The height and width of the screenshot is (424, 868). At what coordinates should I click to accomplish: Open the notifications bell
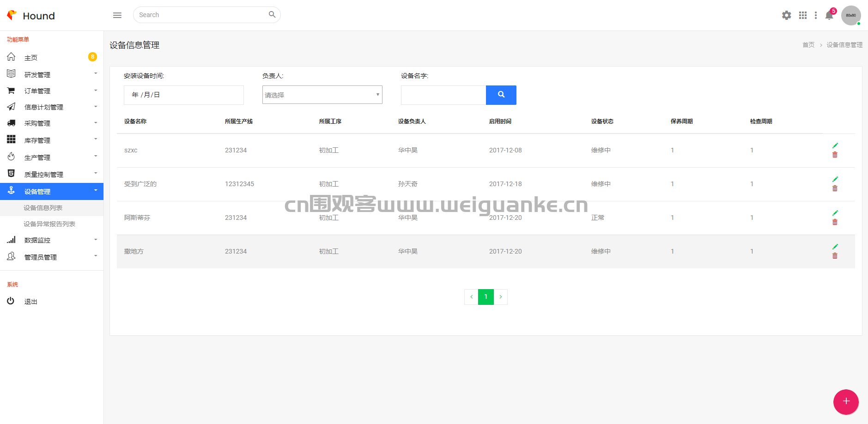point(829,16)
